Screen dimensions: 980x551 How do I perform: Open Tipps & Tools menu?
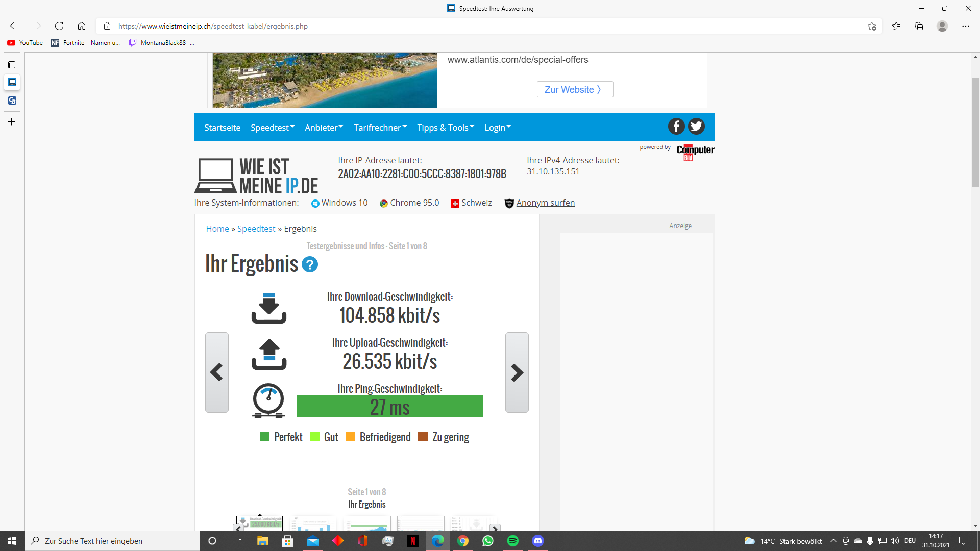click(x=445, y=128)
